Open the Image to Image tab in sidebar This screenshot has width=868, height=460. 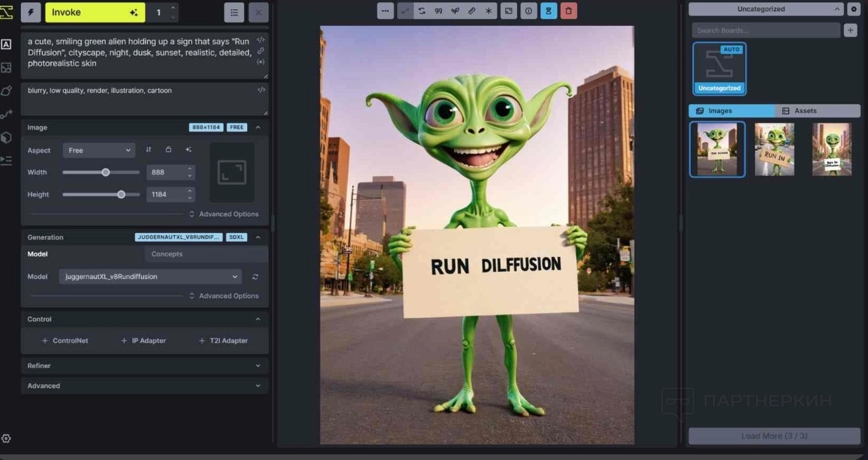6,67
